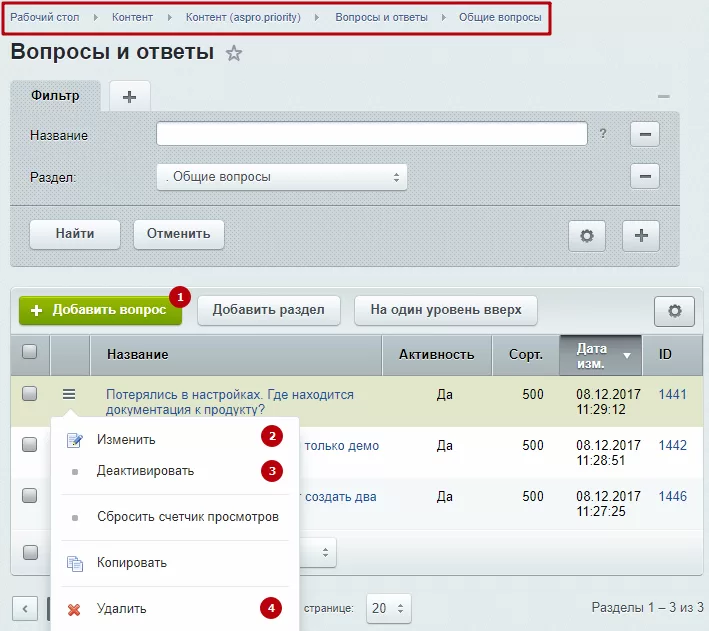
Task: Add a filter field with plus button beside gear
Action: 641,236
